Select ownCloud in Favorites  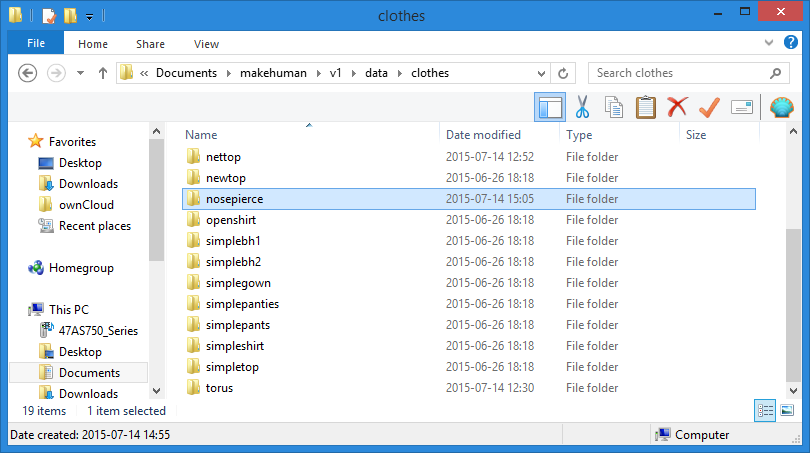pos(86,205)
